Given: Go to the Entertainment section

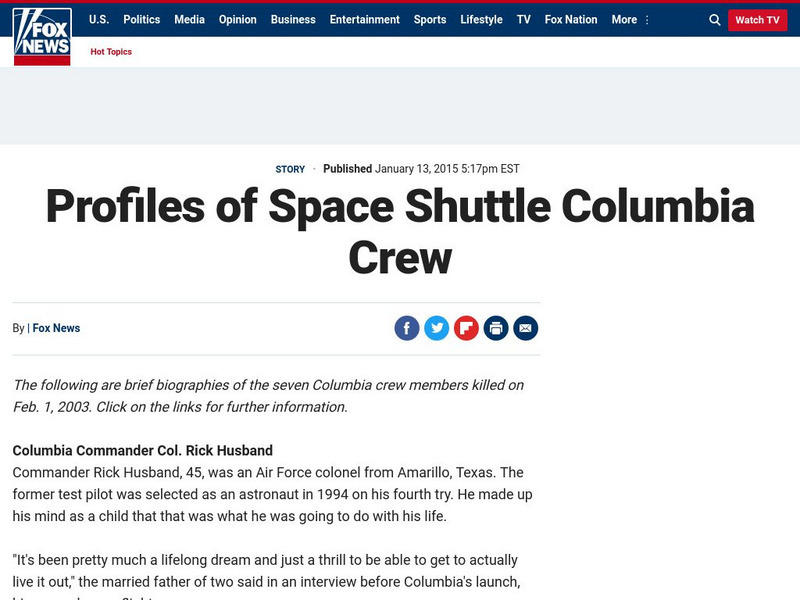Looking at the screenshot, I should (x=365, y=20).
